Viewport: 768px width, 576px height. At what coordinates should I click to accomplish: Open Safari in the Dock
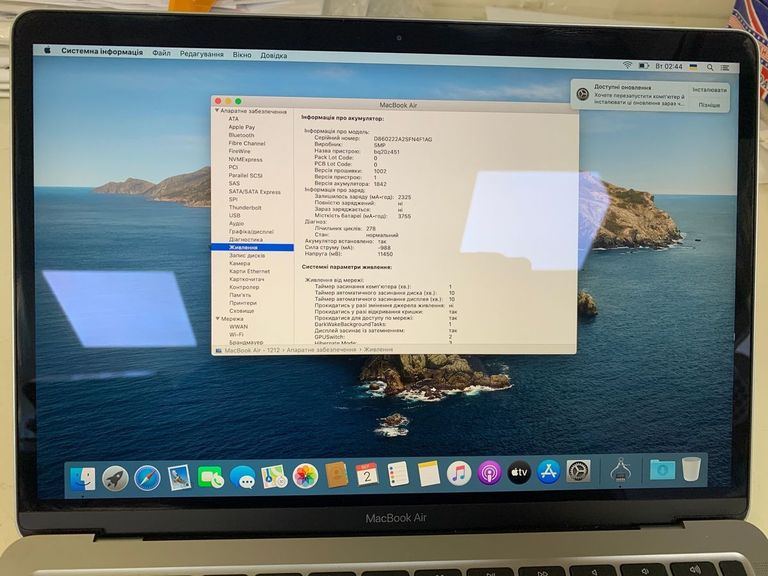(x=147, y=478)
